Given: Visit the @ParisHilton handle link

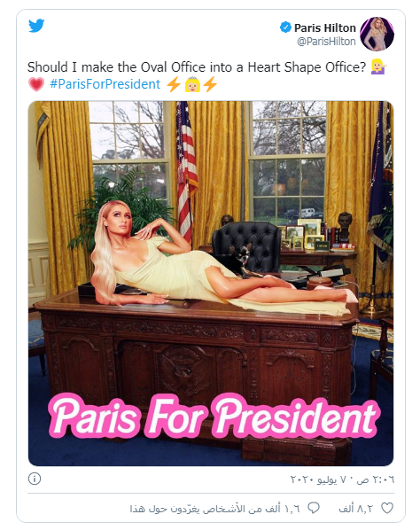Looking at the screenshot, I should (326, 42).
